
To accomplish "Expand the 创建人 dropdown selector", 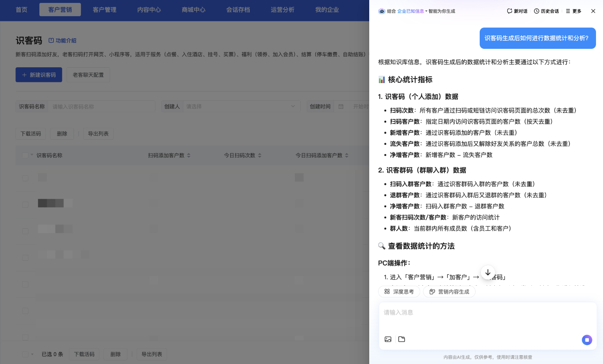I will coord(242,107).
